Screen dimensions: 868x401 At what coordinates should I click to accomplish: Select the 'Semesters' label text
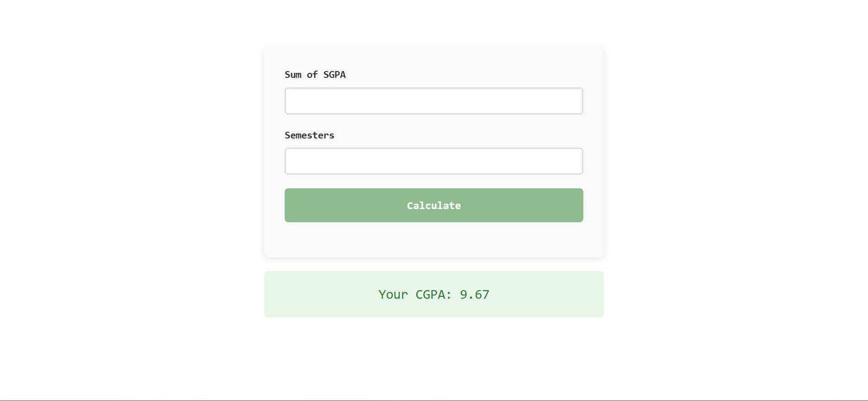pos(309,135)
